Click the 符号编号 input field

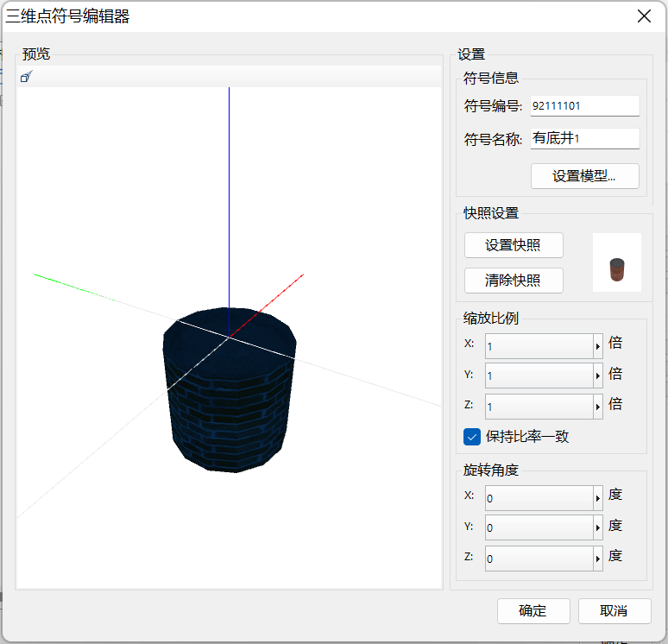pyautogui.click(x=584, y=105)
